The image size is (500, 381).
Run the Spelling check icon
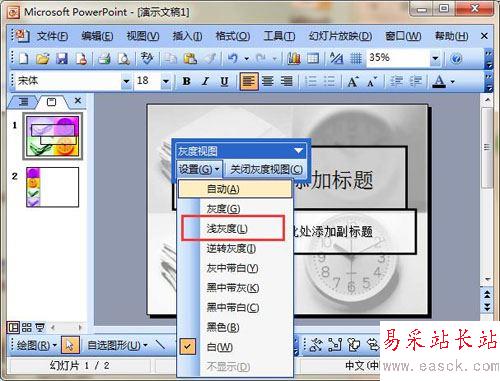click(147, 58)
